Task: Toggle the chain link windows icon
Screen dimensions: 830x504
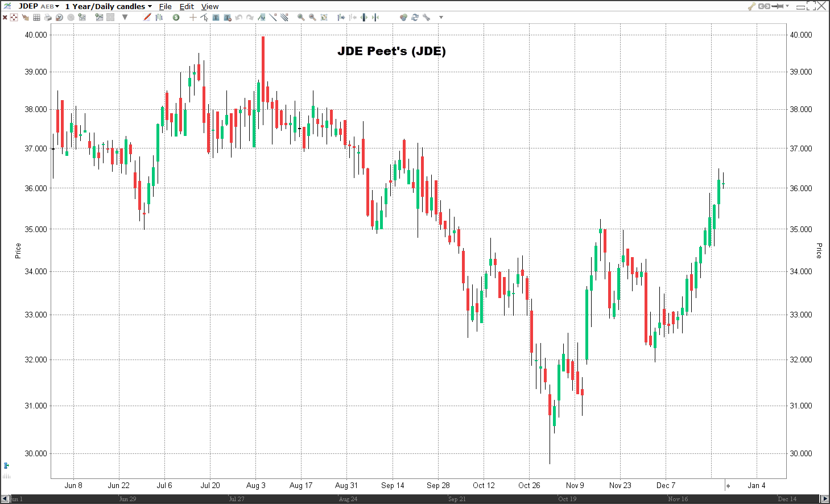Action: [764, 6]
